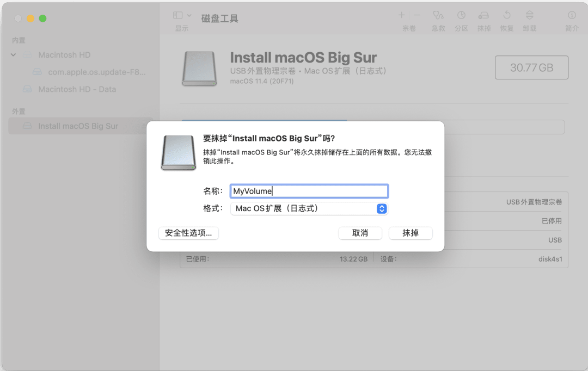Screen dimensions: 588x371
Task: Select the Erase icon in the toolbar
Action: pos(483,16)
